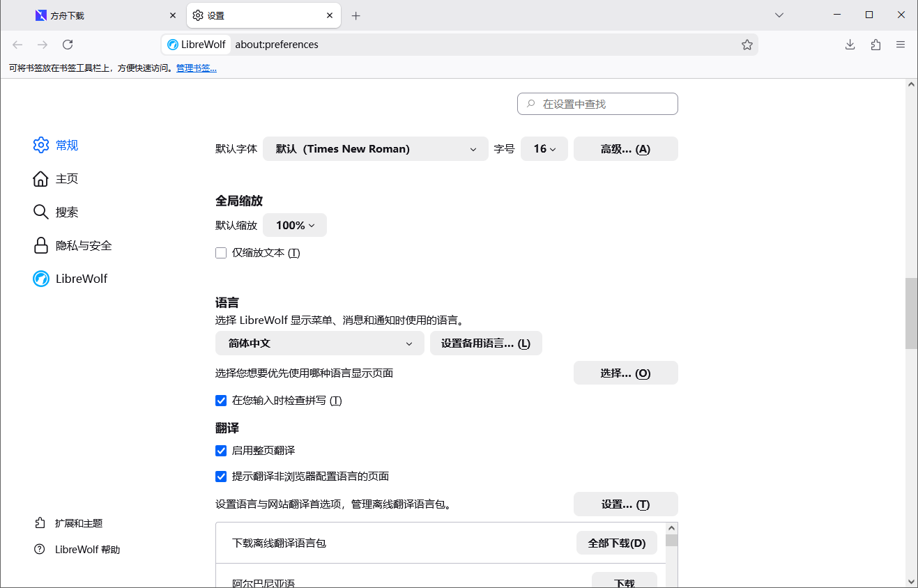Open the default zoom 100% dropdown
The width and height of the screenshot is (918, 588).
pyautogui.click(x=294, y=224)
